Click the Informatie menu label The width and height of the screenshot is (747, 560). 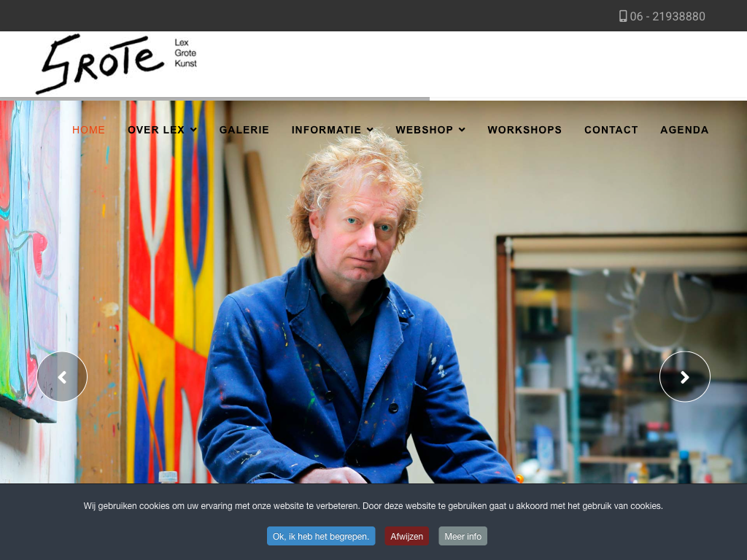pos(326,130)
